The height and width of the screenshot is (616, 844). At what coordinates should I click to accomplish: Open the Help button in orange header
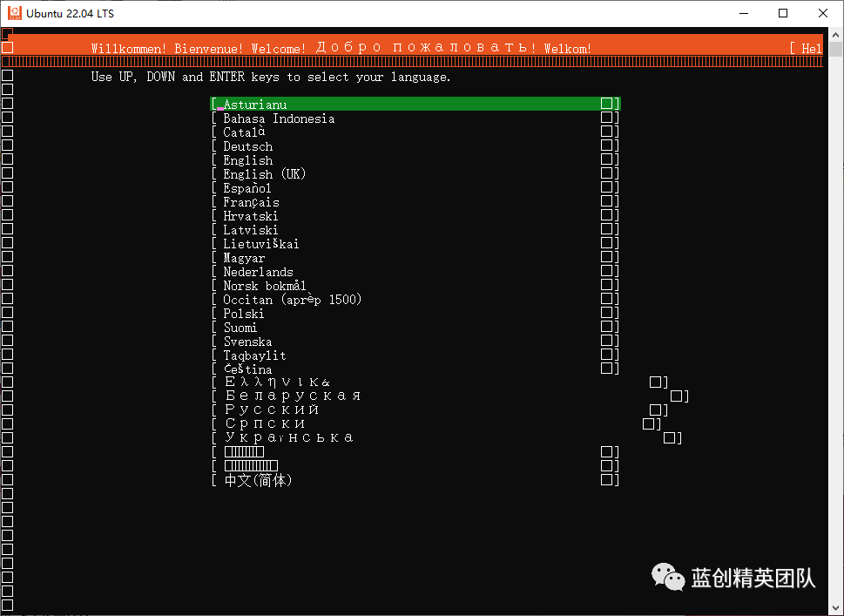pyautogui.click(x=806, y=49)
